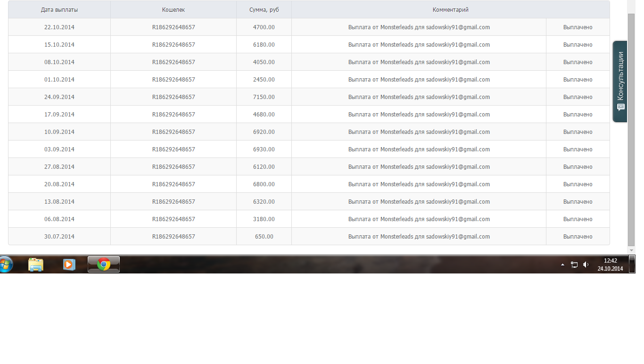Click the Windows Start orb

click(5, 265)
